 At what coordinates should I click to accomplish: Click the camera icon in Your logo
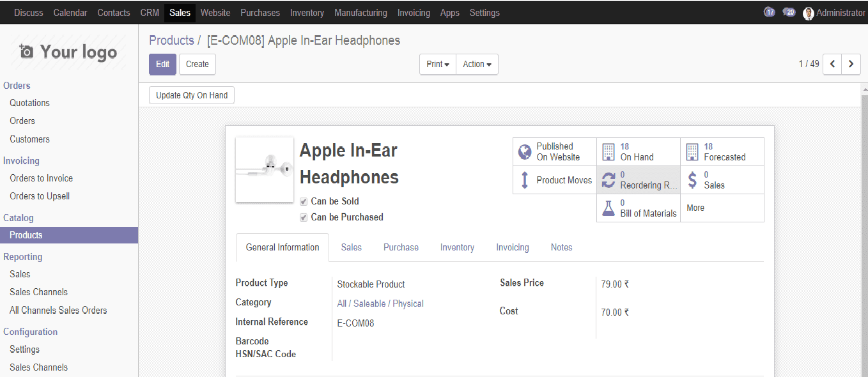[26, 51]
